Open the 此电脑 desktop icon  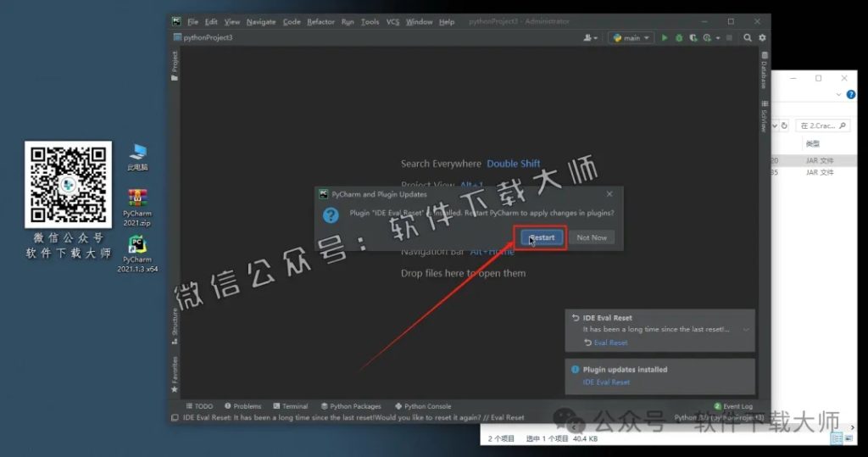click(x=137, y=158)
